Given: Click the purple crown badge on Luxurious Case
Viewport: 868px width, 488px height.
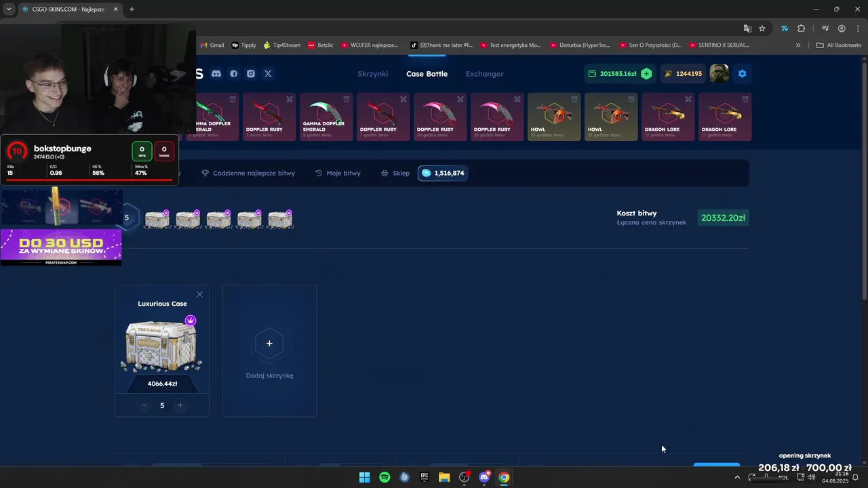Looking at the screenshot, I should tap(191, 321).
